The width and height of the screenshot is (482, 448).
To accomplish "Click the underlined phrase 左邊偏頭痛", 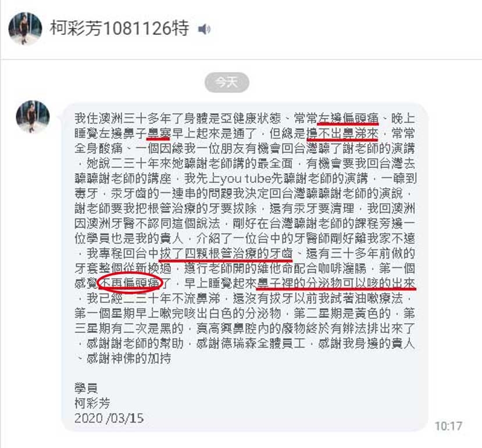I will [348, 119].
